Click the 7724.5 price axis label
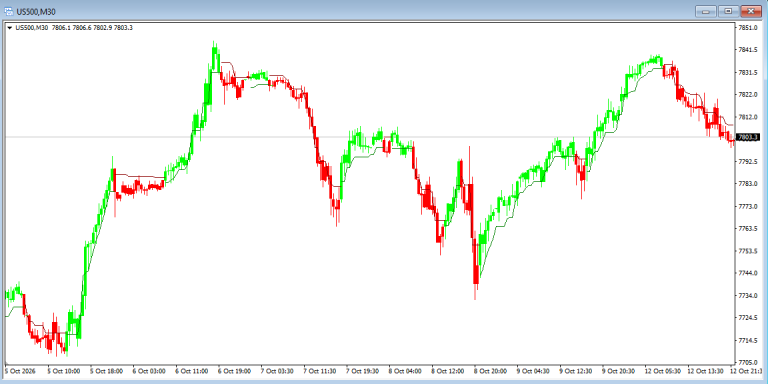Screen dimensions: 768x384 click(x=748, y=318)
